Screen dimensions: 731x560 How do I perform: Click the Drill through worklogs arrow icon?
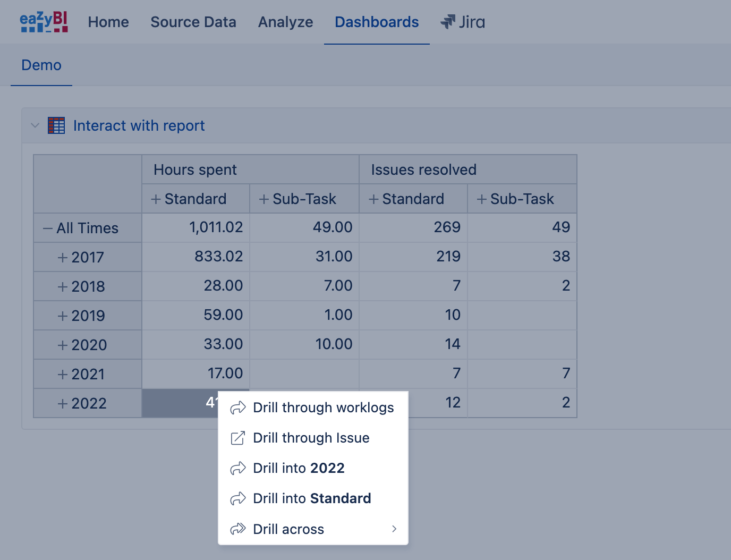coord(238,408)
